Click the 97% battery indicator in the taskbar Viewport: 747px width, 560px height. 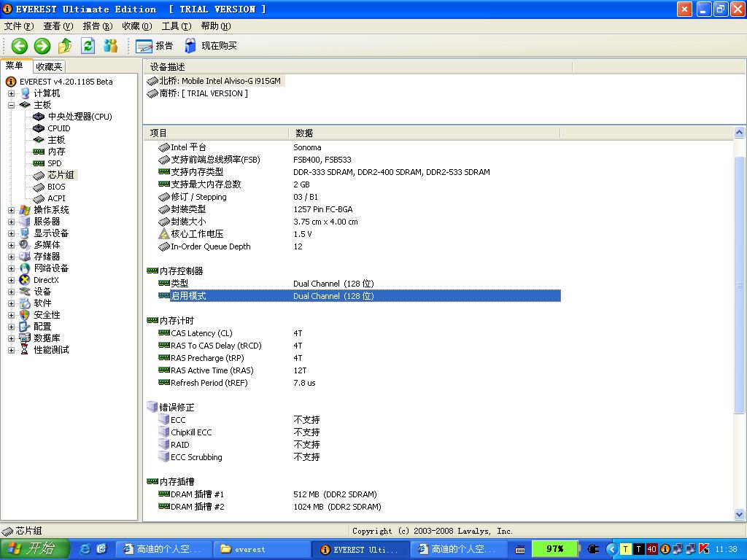[x=554, y=549]
